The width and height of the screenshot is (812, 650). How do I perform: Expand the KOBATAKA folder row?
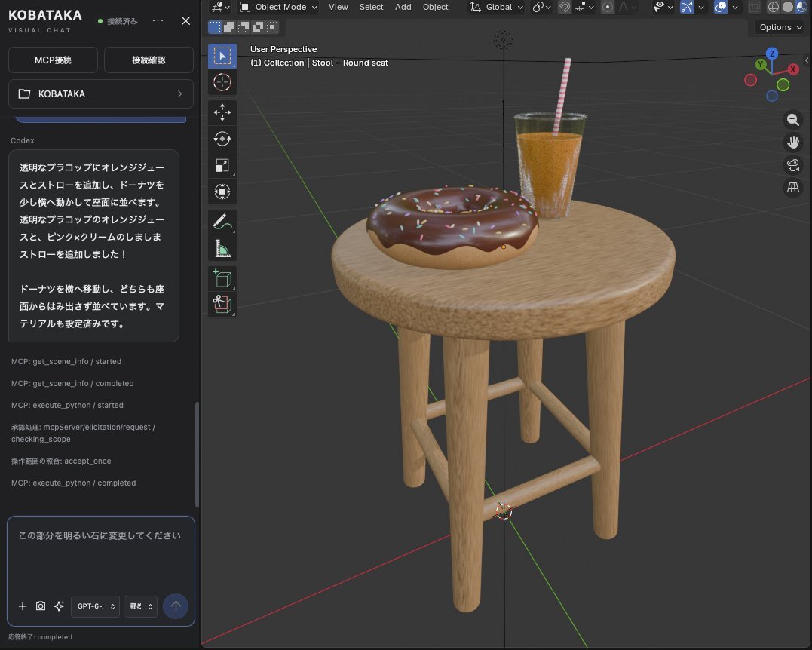point(101,94)
